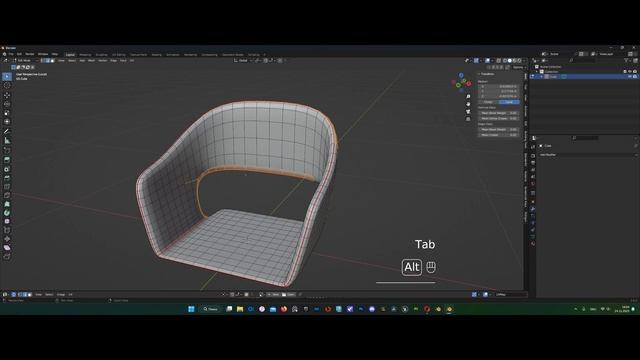This screenshot has height=360, width=640.
Task: Click the Mean Crease slider
Action: coord(499,135)
